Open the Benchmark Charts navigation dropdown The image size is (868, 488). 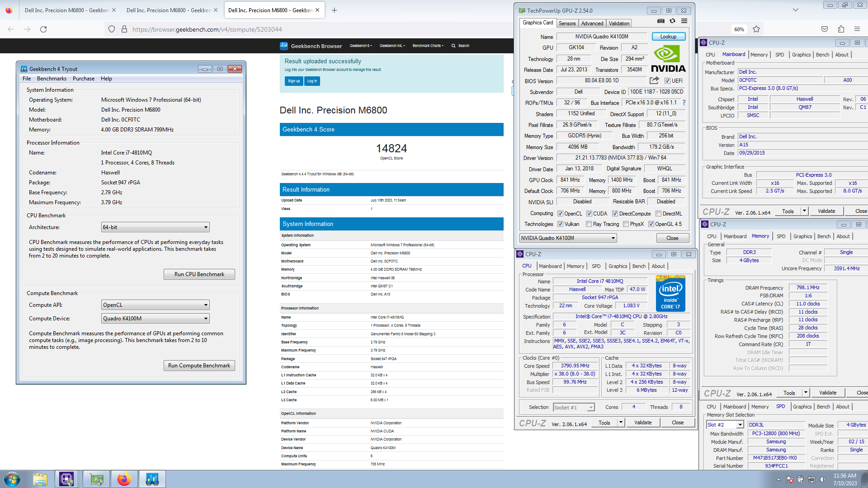coord(428,46)
